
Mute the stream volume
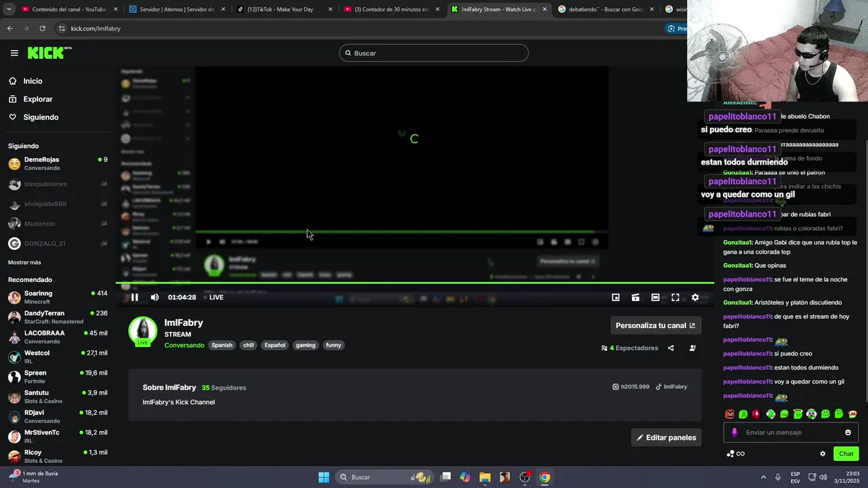coord(155,297)
